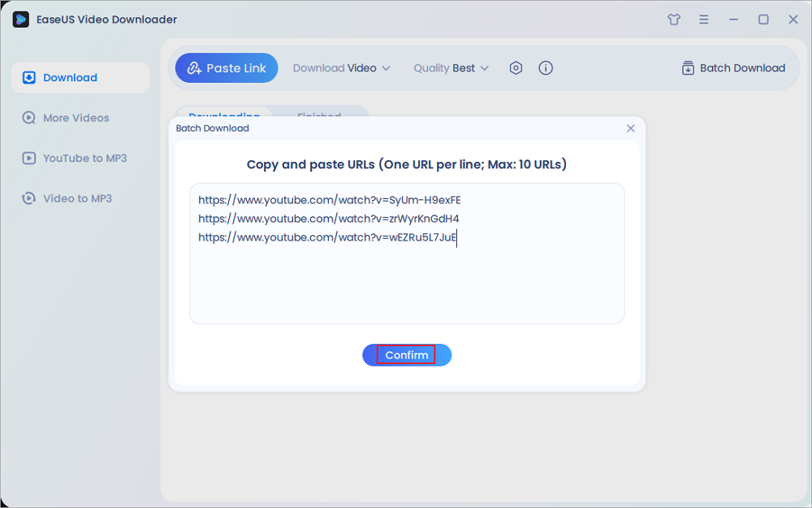Close the Batch Download dialog
Viewport: 812px width, 508px height.
pos(631,128)
